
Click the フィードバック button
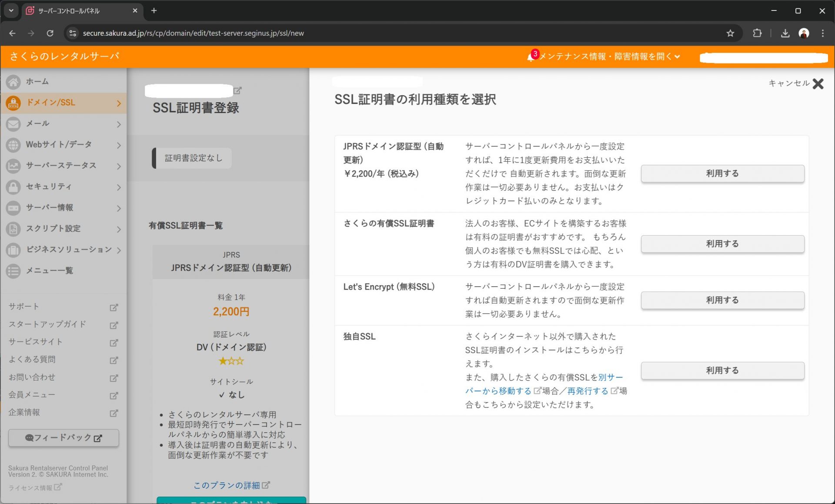coord(63,437)
